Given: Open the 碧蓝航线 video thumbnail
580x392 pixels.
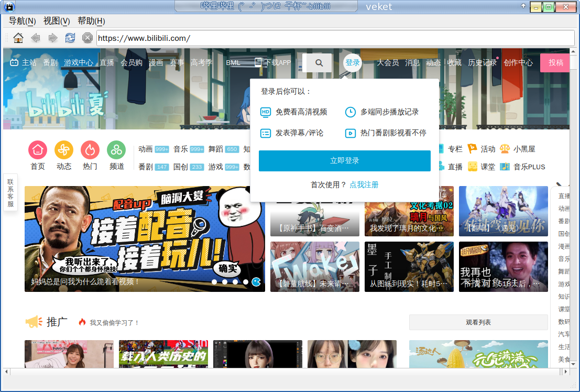Looking at the screenshot, I should [x=315, y=267].
